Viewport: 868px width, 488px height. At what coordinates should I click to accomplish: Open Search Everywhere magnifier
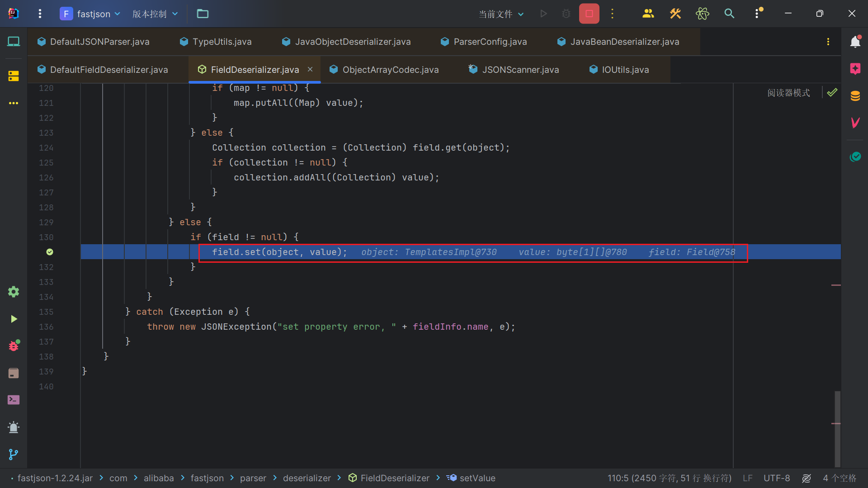click(x=729, y=14)
